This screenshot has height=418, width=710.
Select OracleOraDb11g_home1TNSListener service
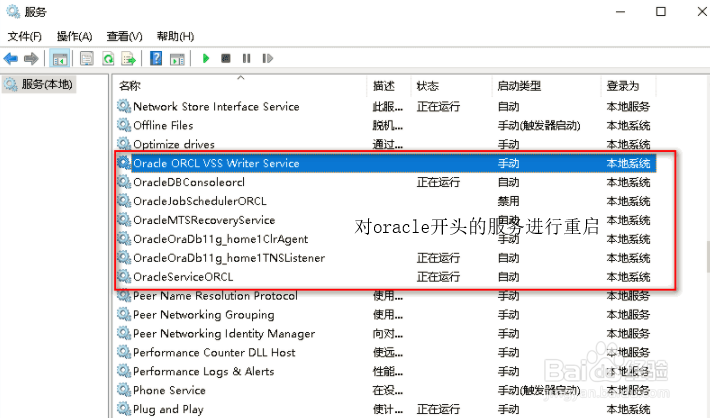(385, 258)
